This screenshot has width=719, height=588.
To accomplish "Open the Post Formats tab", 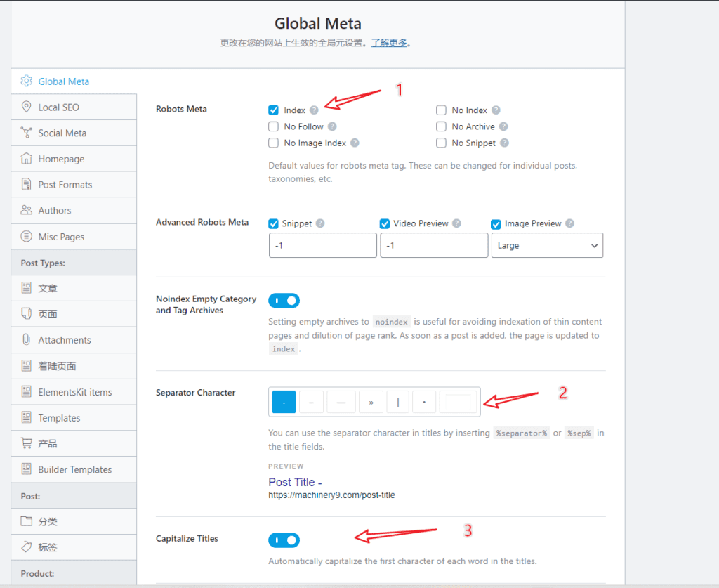I will point(65,185).
